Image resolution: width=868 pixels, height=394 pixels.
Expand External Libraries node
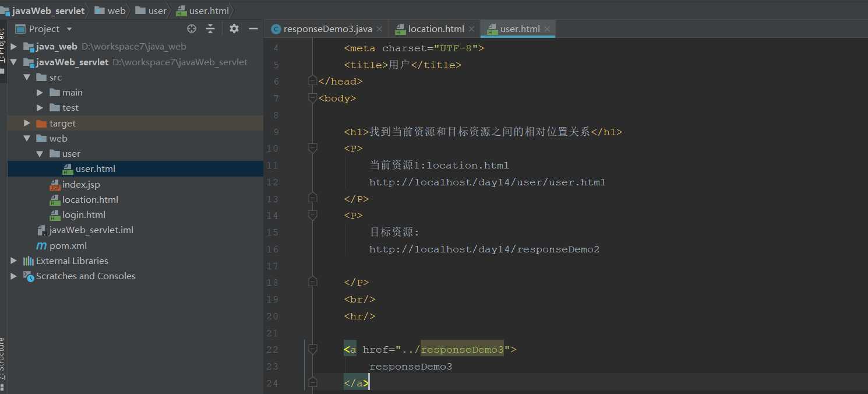pos(14,261)
